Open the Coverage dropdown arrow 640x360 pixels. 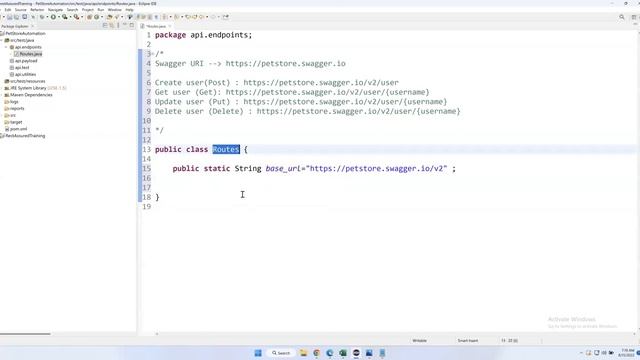click(x=71, y=17)
